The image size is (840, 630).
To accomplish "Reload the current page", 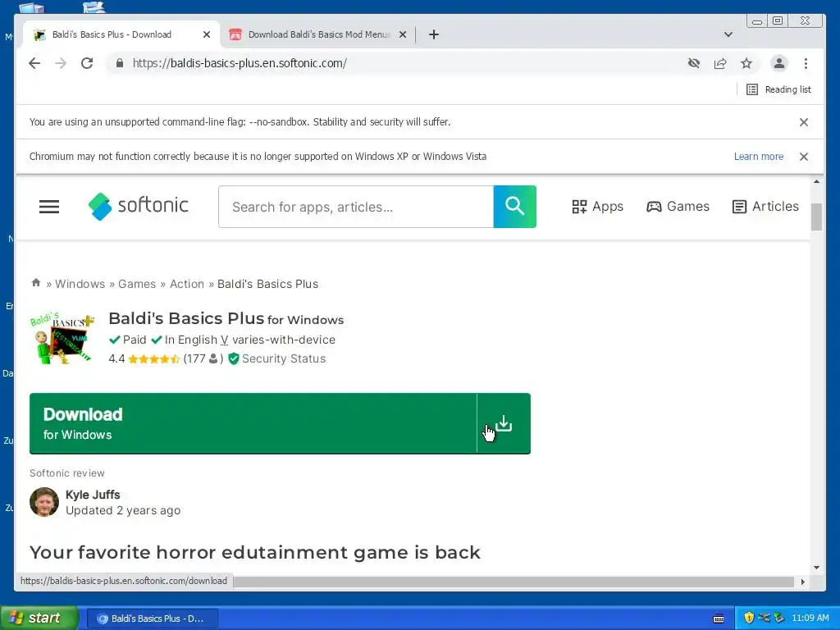I will [87, 63].
